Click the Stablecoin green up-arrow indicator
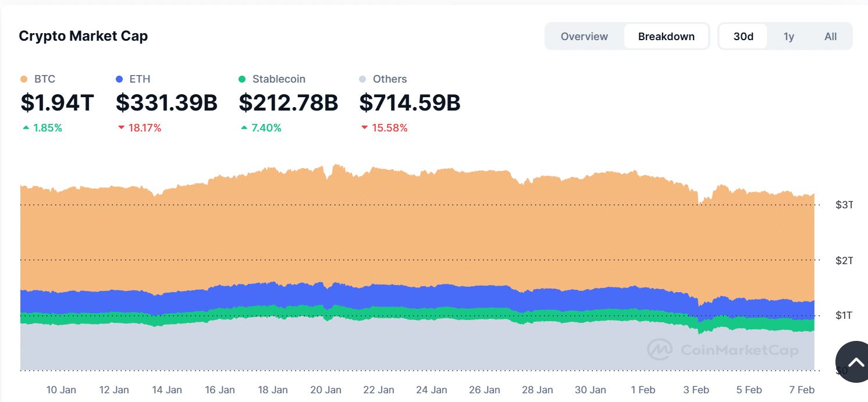Image resolution: width=868 pixels, height=402 pixels. point(244,128)
